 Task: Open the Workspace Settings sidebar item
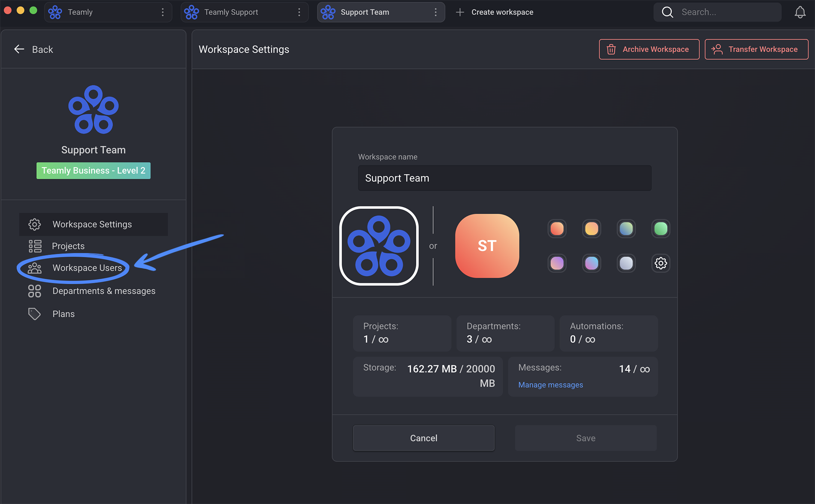click(x=93, y=224)
